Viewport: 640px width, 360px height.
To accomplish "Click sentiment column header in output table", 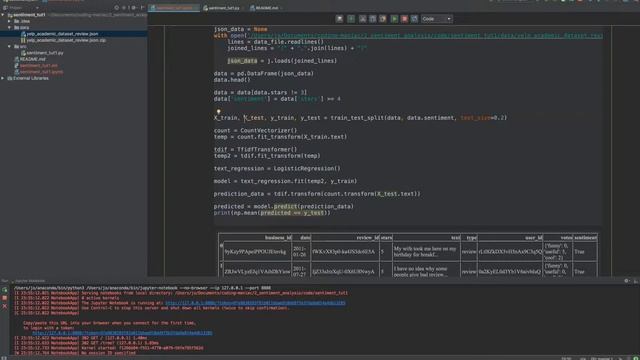I will pyautogui.click(x=585, y=238).
